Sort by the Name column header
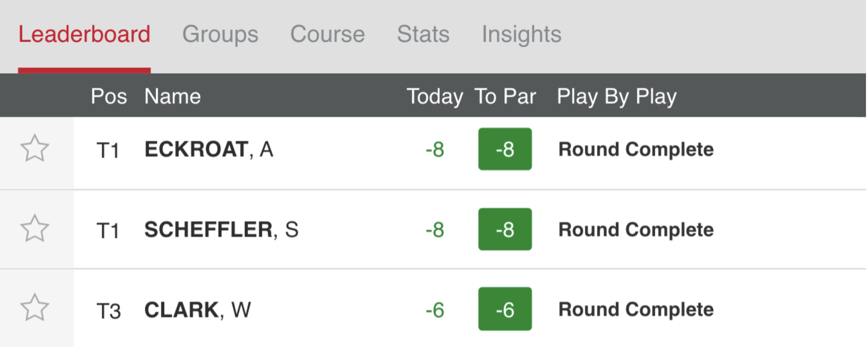The height and width of the screenshot is (347, 868). coord(172,96)
